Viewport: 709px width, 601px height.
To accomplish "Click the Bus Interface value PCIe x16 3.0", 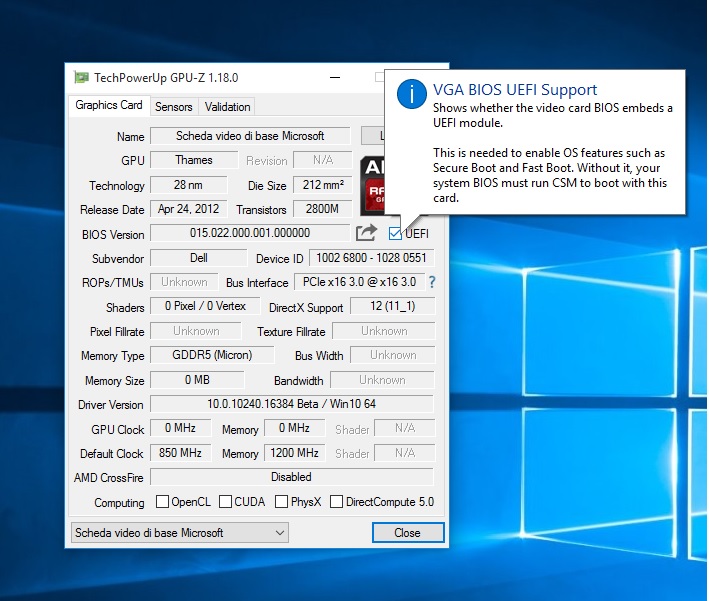I will point(359,282).
